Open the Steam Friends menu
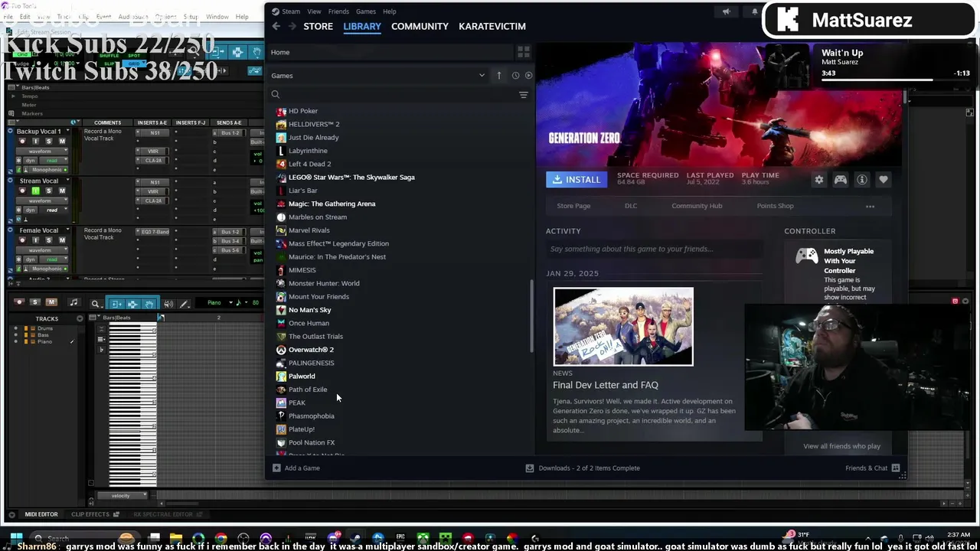 [338, 11]
